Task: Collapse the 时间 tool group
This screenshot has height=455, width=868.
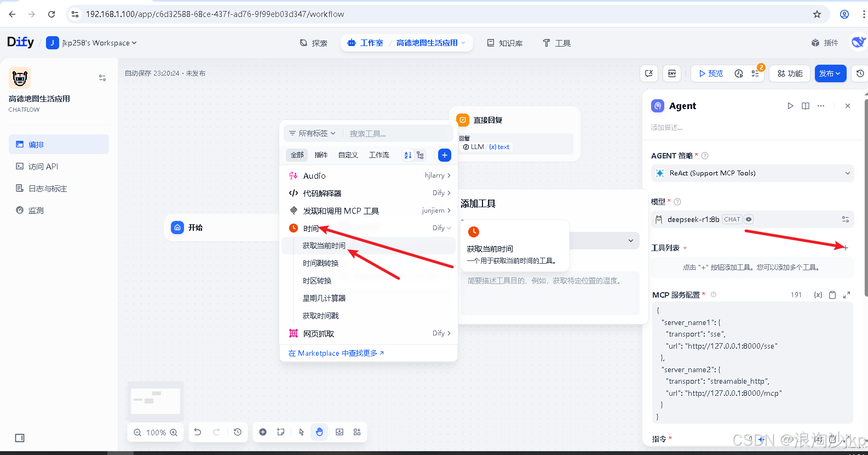Action: (x=369, y=228)
